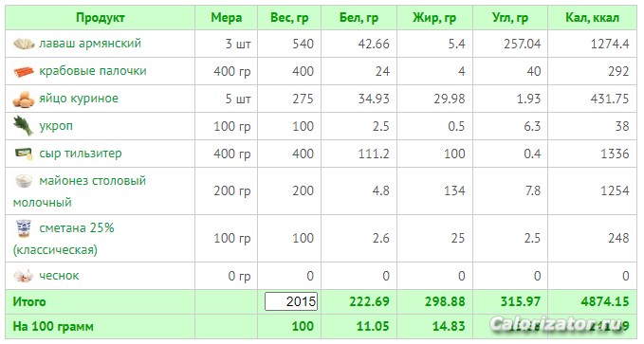Click the Armenian lavash bread icon

click(24, 44)
